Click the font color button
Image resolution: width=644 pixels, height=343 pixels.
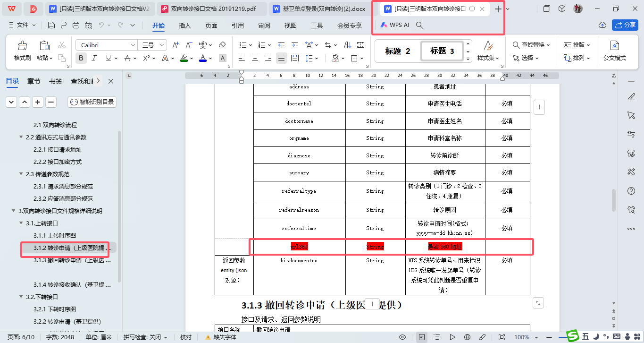point(203,58)
